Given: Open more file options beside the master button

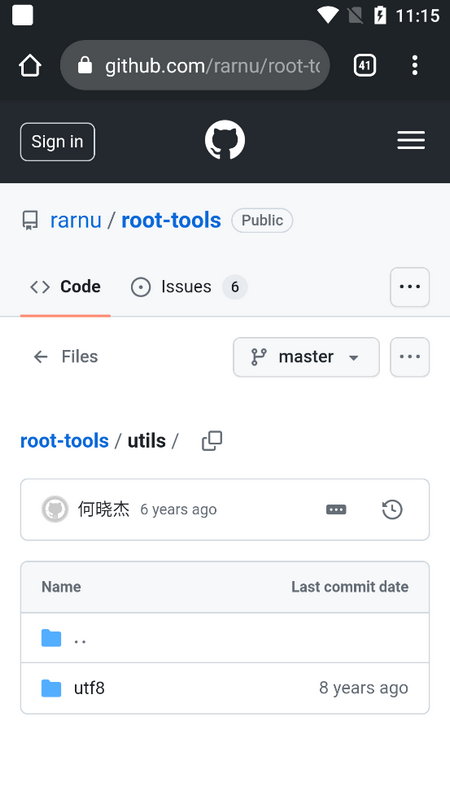Looking at the screenshot, I should point(410,357).
